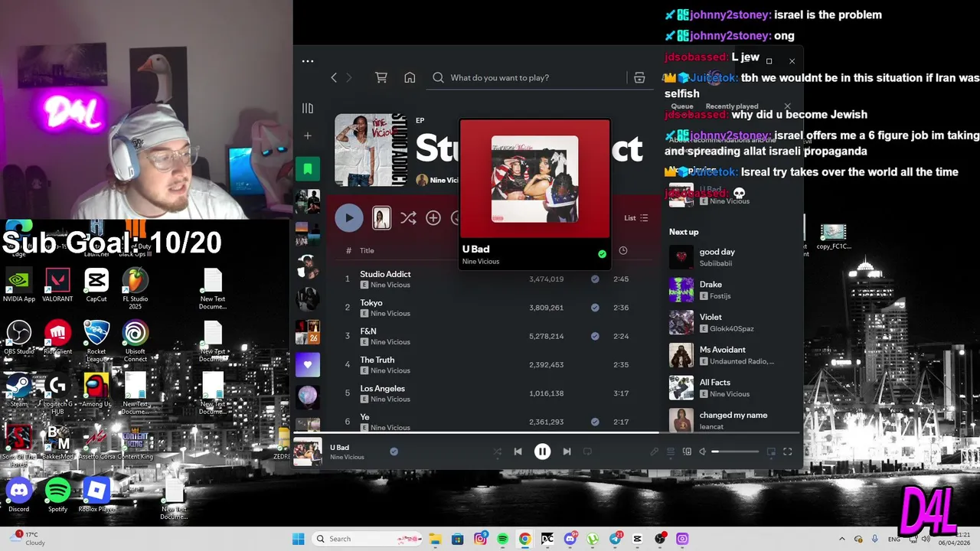Open U Bad now playing album thumbnail

click(308, 452)
